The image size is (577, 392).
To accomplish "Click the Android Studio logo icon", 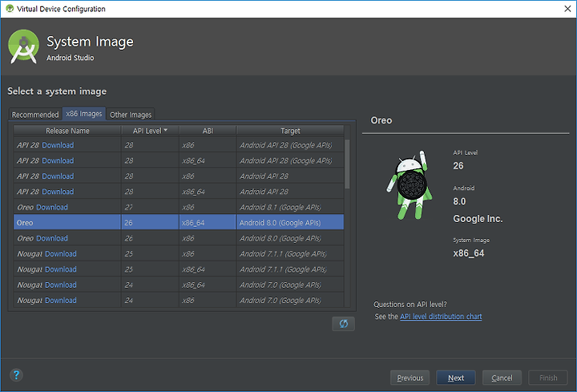I will point(23,46).
